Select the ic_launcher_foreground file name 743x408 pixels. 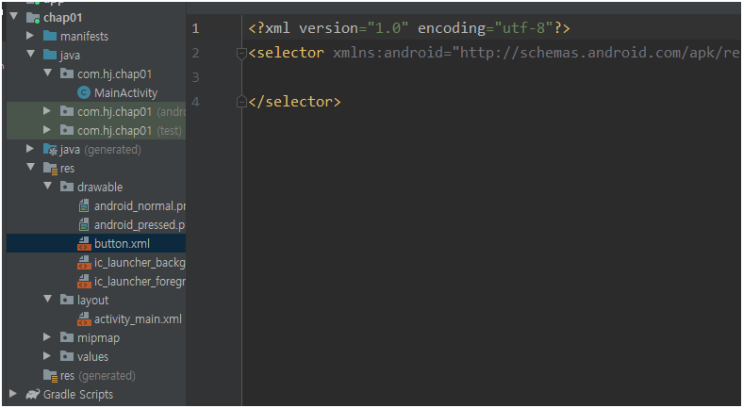[140, 281]
